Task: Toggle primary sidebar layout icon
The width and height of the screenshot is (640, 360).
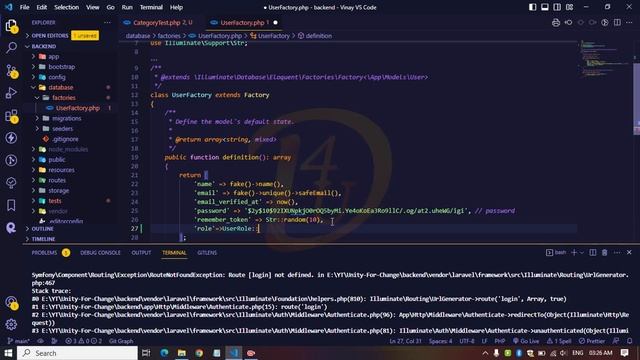Action: 533,7
